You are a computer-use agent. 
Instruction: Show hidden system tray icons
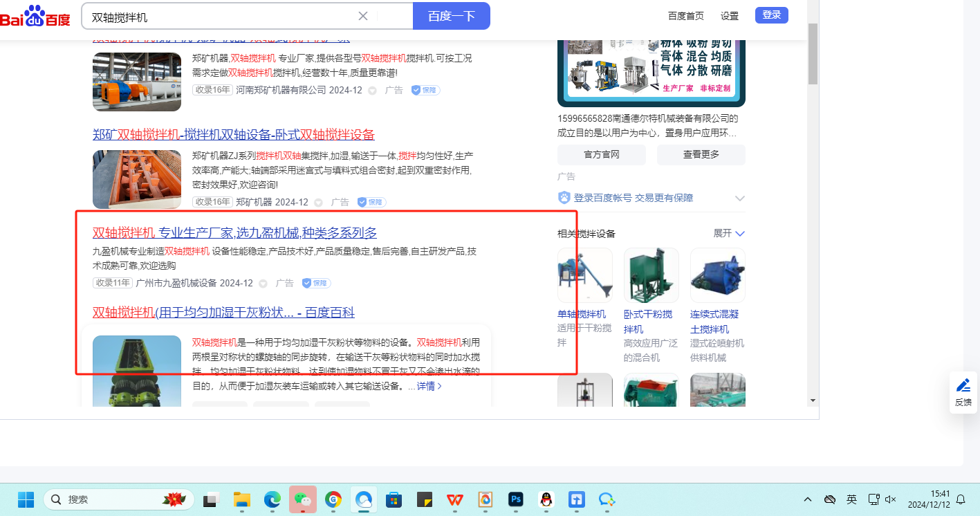pyautogui.click(x=808, y=499)
